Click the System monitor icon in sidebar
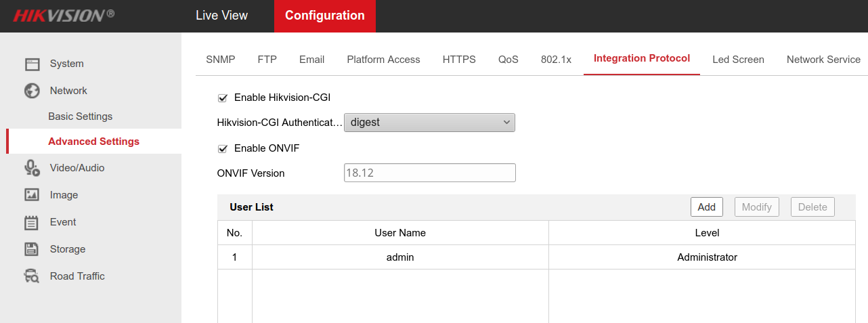This screenshot has height=323, width=868. (32, 64)
